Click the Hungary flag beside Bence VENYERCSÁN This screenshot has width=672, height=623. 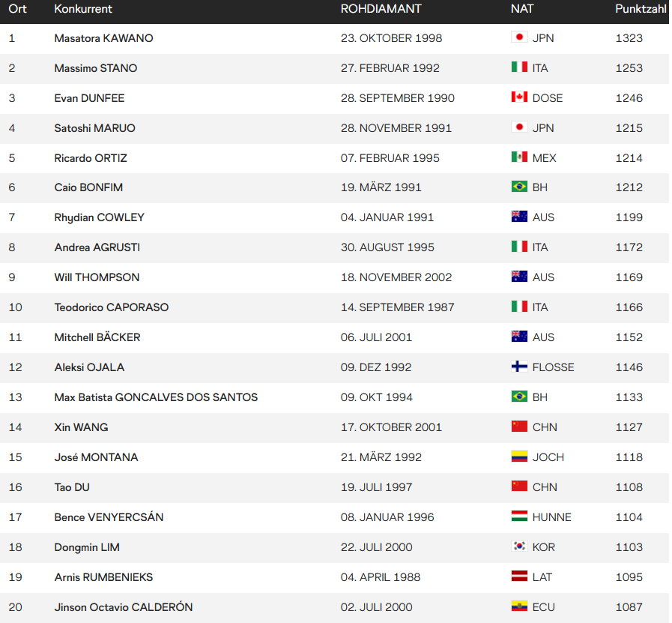coord(519,517)
